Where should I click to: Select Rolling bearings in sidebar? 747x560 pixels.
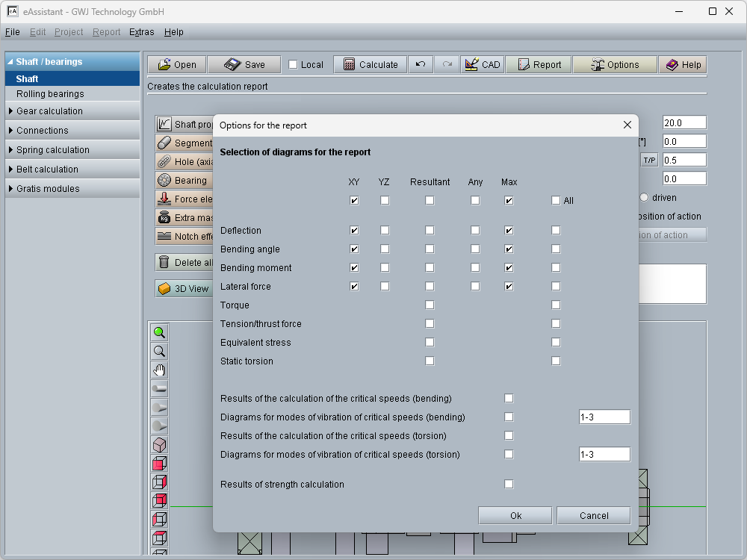click(x=50, y=94)
